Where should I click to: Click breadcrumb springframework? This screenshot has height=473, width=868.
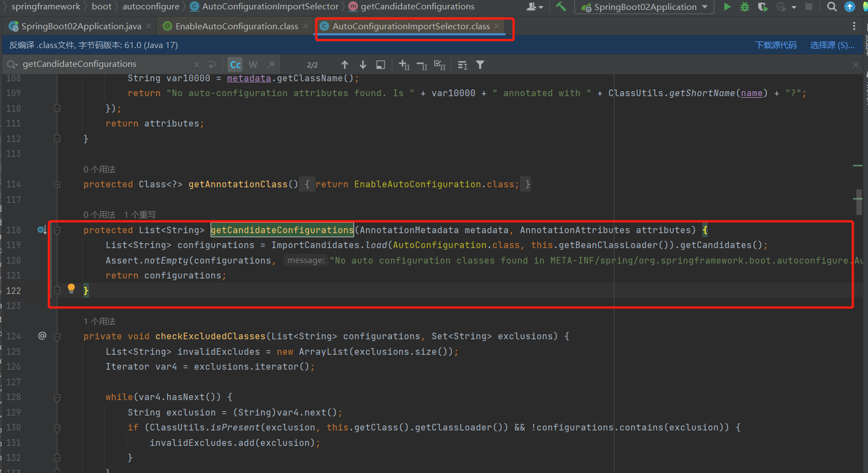[46, 7]
